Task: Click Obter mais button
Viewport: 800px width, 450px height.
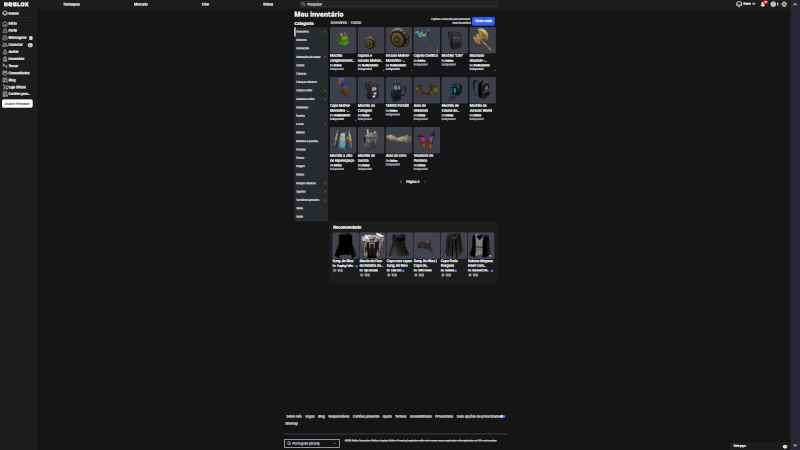Action: (x=483, y=21)
